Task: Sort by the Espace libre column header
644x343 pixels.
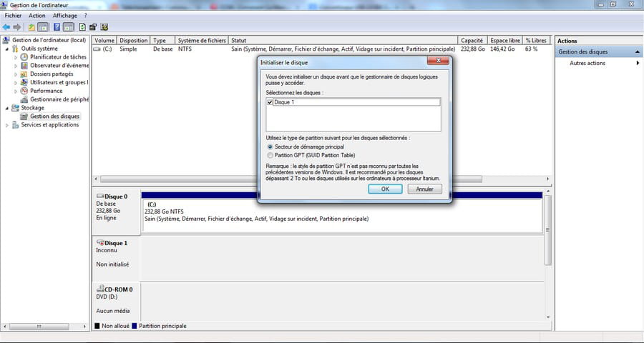Action: click(505, 40)
